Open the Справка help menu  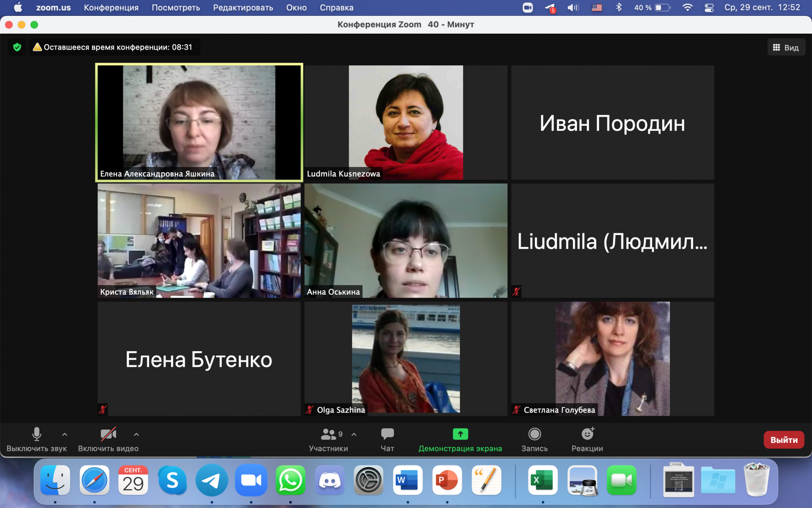click(x=337, y=7)
